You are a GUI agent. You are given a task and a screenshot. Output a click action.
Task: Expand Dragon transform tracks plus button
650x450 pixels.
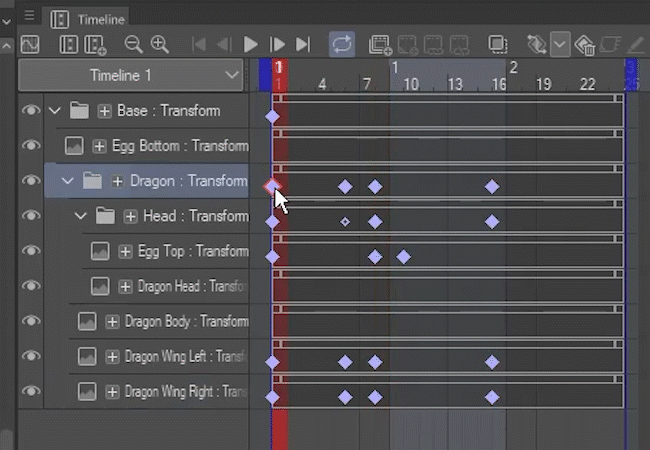point(117,181)
